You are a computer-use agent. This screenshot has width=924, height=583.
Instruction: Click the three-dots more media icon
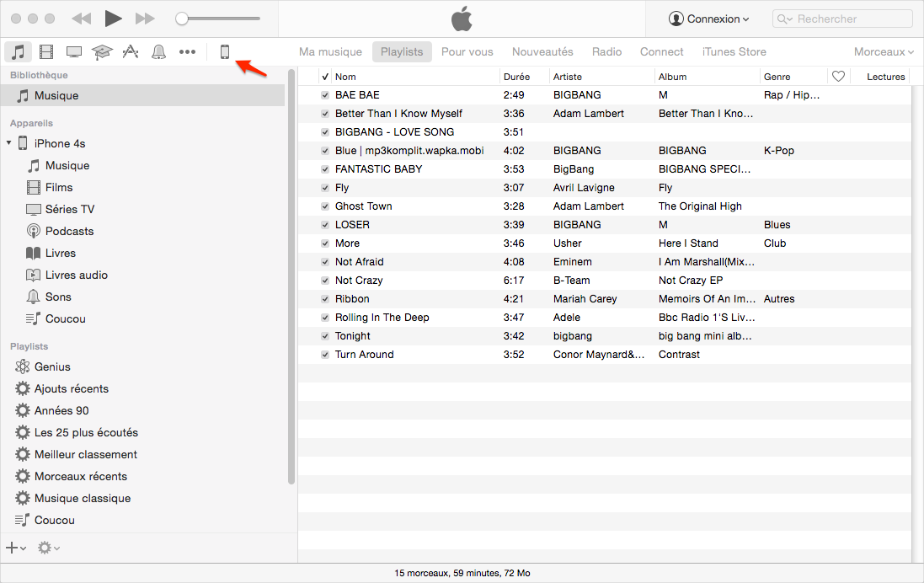[187, 52]
